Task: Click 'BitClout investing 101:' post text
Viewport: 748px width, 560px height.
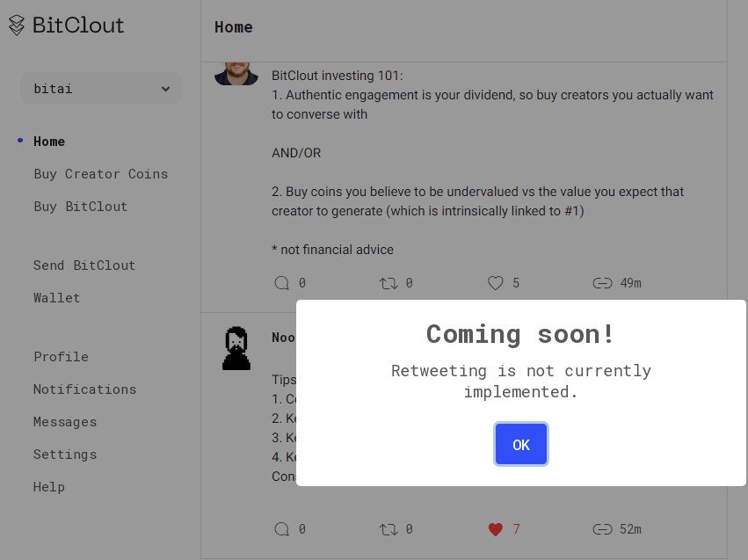Action: (x=338, y=76)
